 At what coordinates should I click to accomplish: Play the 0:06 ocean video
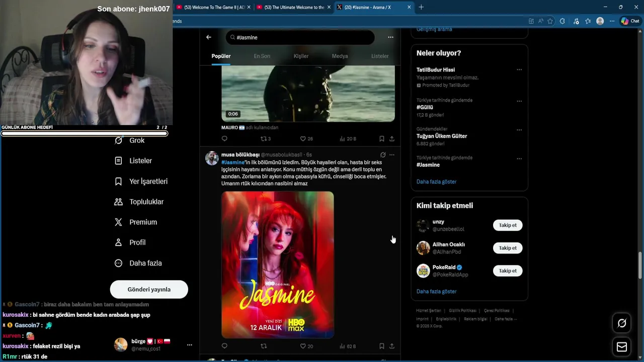pos(308,93)
